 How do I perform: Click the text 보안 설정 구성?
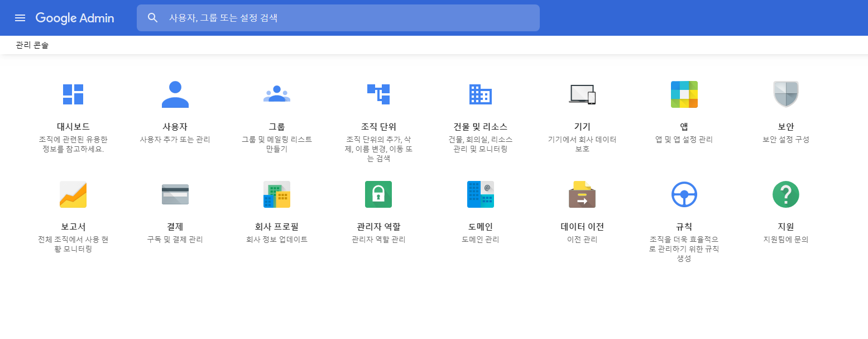tap(786, 140)
